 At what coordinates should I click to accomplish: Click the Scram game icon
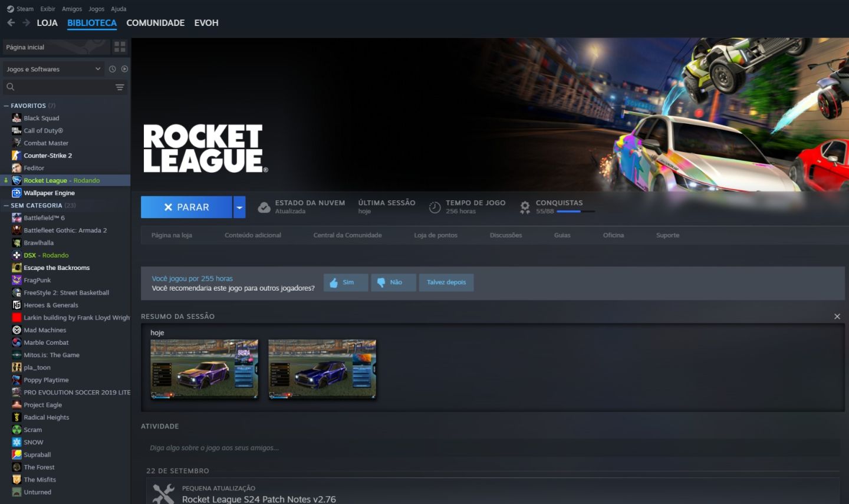[x=17, y=430]
